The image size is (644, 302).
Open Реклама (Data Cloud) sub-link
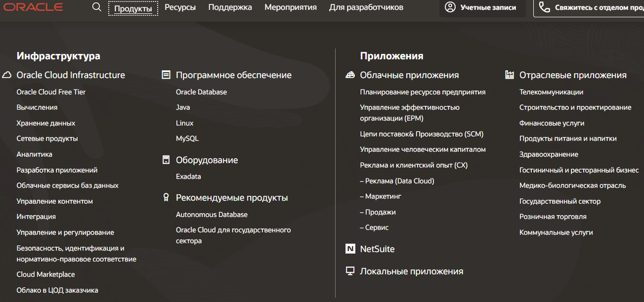(x=397, y=181)
